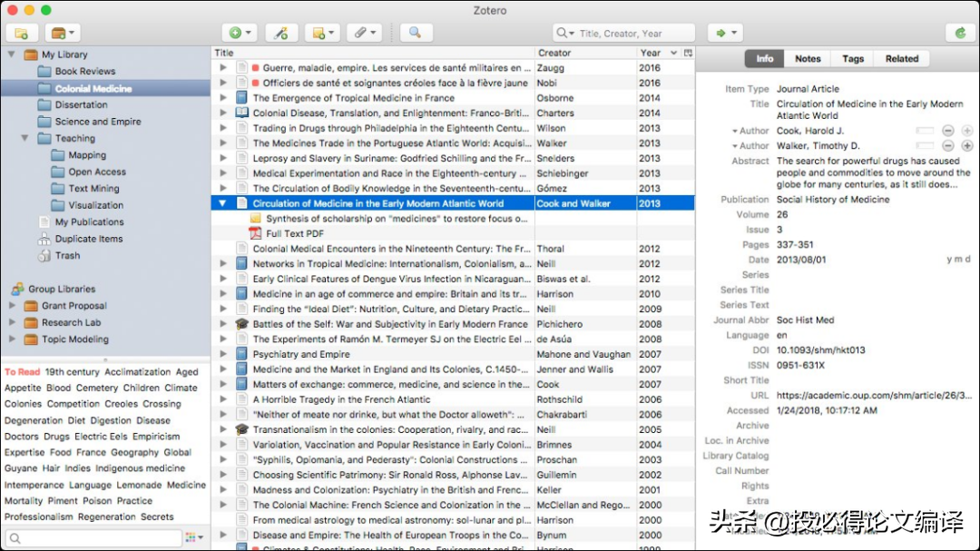Open the column picker icon

pos(688,54)
